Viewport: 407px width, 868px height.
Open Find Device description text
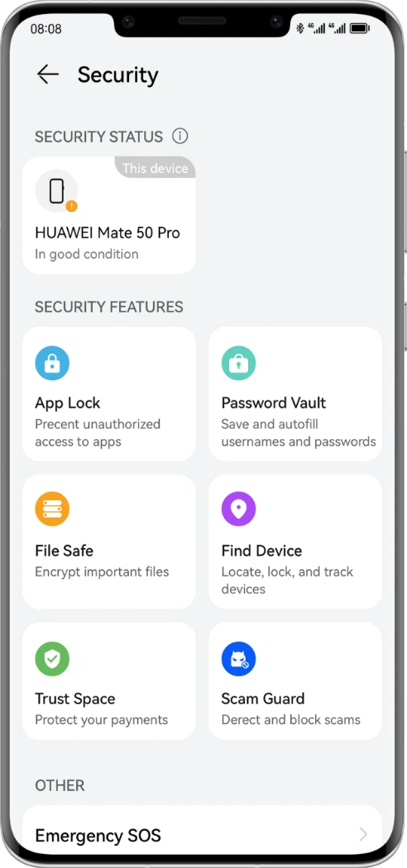(x=287, y=580)
